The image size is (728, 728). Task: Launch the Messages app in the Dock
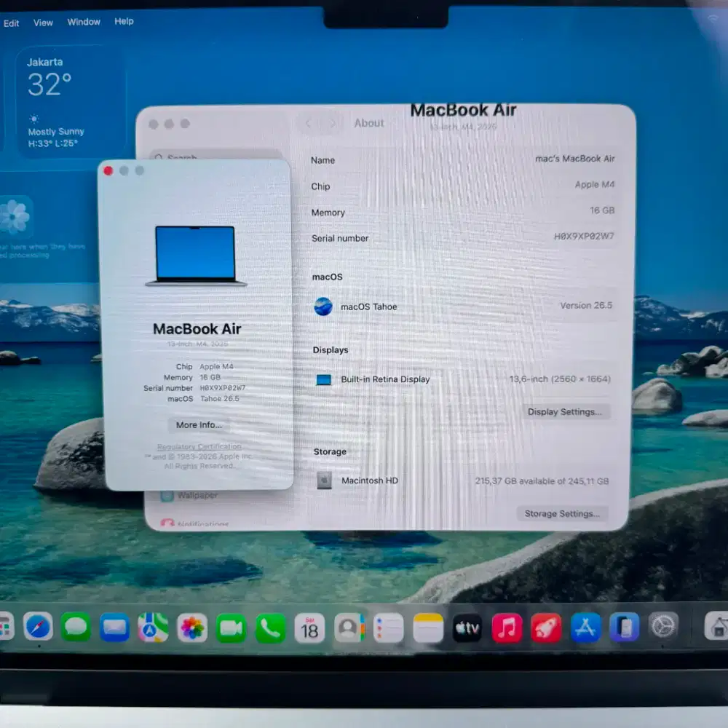[76, 628]
